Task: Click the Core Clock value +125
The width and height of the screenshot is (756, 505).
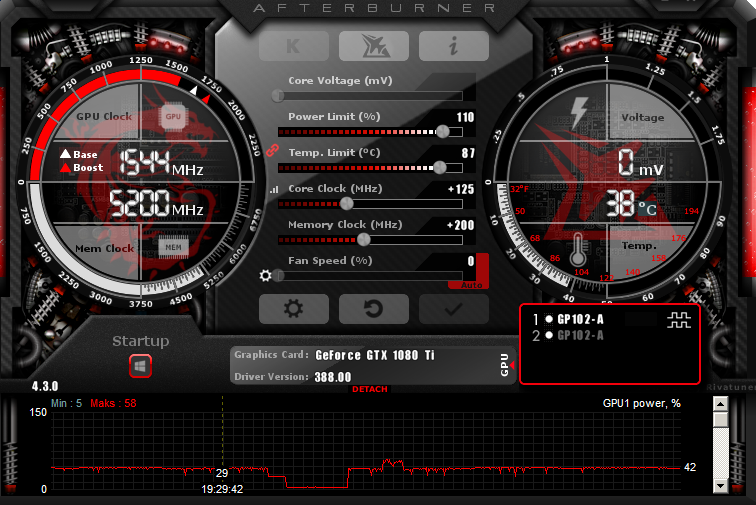Action: click(461, 189)
